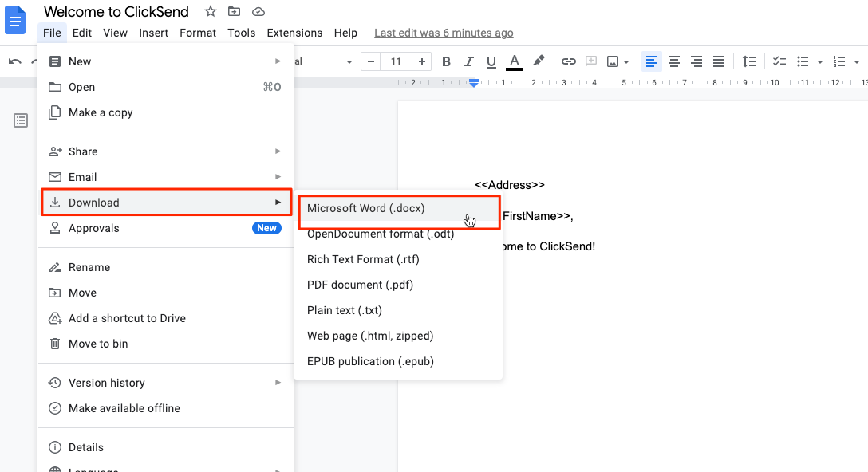The width and height of the screenshot is (868, 472).
Task: Open the Help menu
Action: (345, 33)
